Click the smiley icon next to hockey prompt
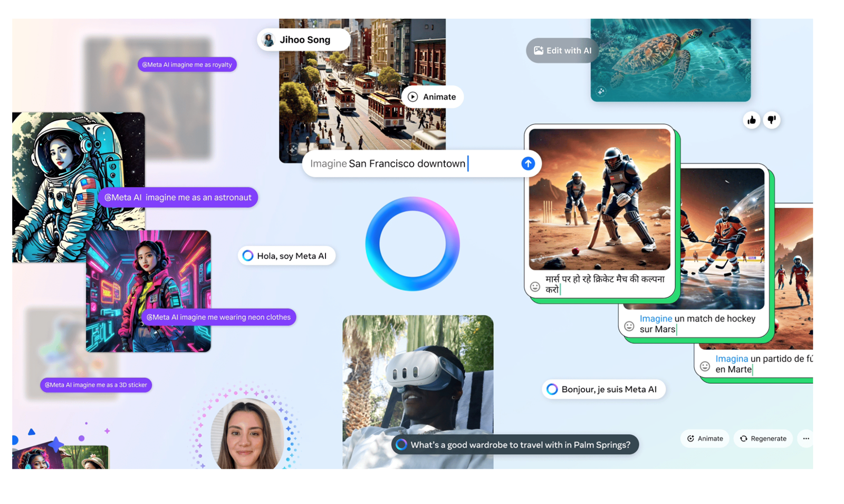 (x=629, y=326)
